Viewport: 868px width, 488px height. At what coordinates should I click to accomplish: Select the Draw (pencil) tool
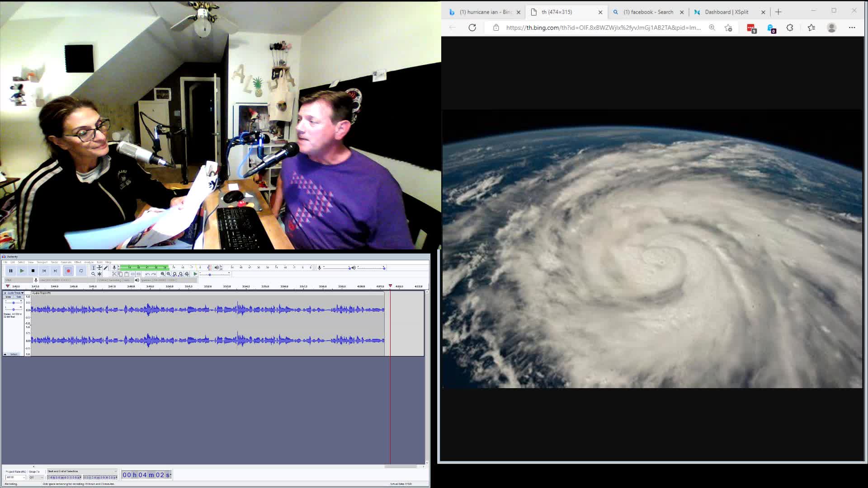pyautogui.click(x=106, y=267)
